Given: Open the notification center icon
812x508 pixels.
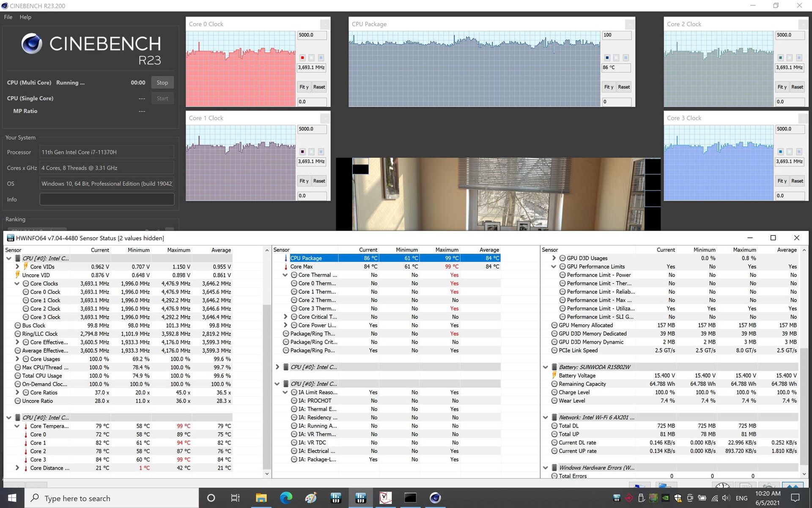Looking at the screenshot, I should [795, 498].
